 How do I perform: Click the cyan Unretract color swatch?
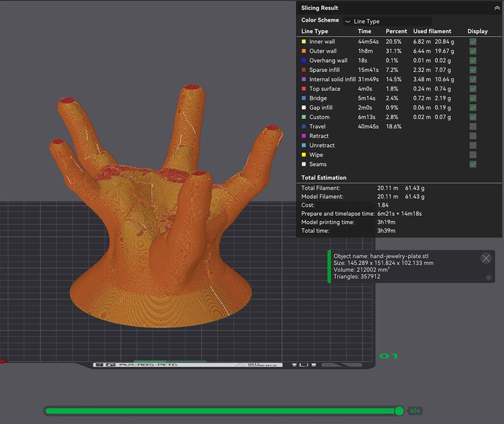pyautogui.click(x=304, y=145)
